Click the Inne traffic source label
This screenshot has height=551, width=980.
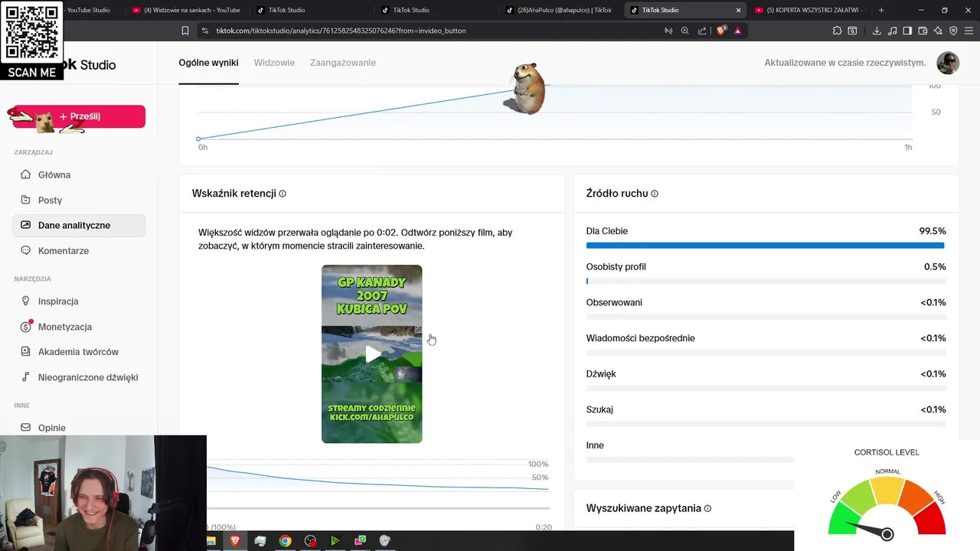595,445
